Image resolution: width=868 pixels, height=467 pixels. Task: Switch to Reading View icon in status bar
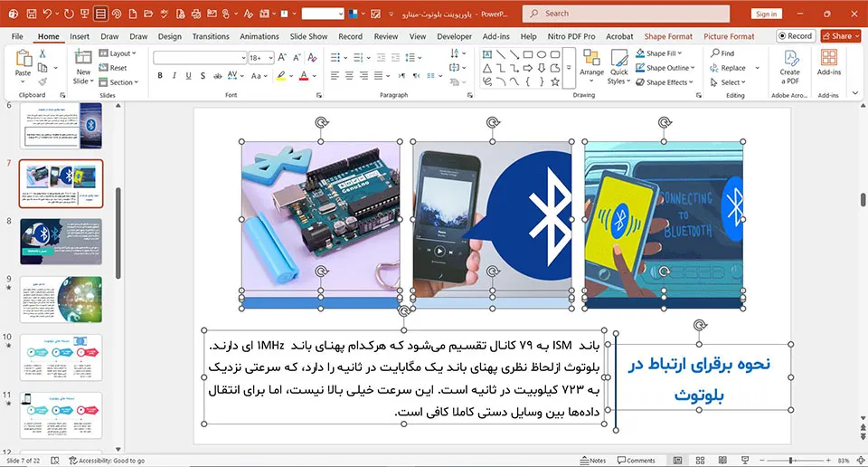(x=722, y=461)
